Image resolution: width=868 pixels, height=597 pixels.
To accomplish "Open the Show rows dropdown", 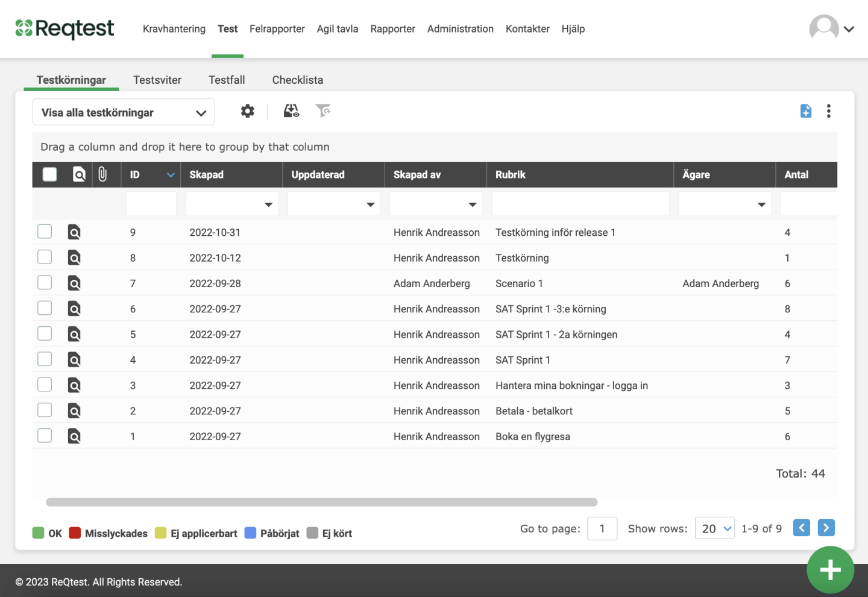I will click(714, 529).
